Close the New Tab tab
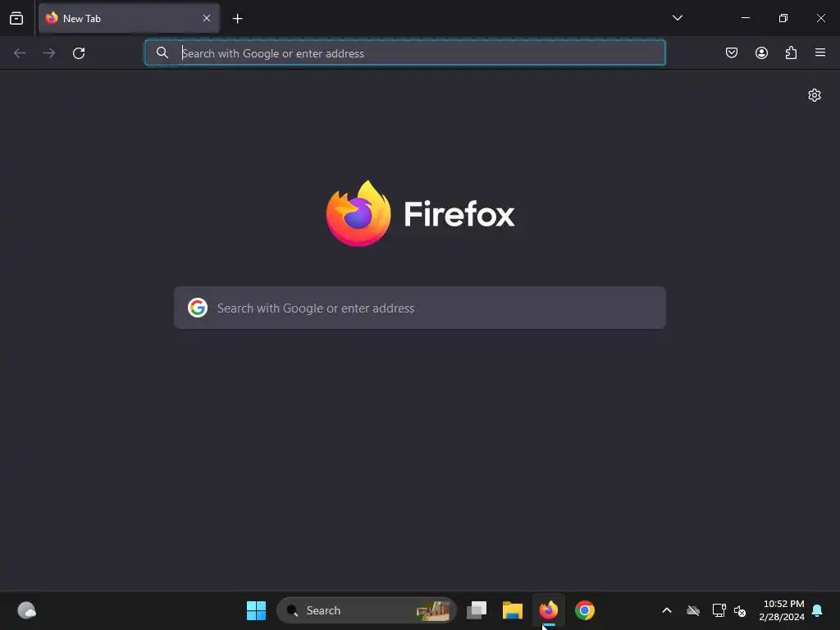The height and width of the screenshot is (630, 840). tap(206, 18)
